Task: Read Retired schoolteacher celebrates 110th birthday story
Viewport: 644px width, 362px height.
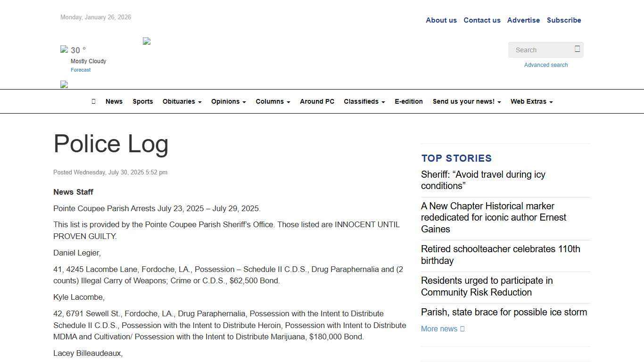Action: tap(500, 255)
